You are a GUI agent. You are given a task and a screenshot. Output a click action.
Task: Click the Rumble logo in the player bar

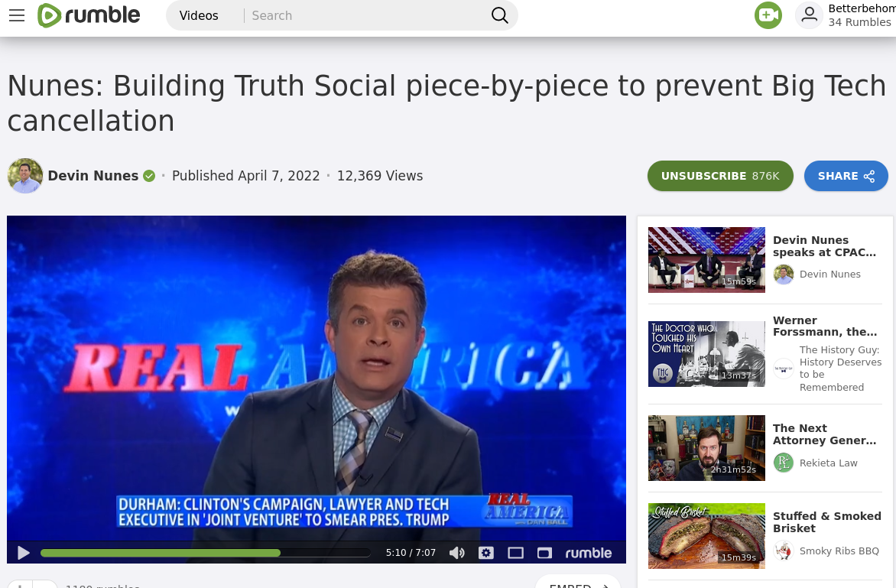point(589,553)
